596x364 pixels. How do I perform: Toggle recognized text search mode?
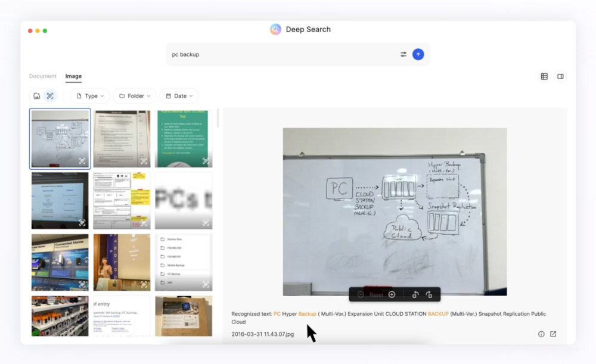pos(50,96)
